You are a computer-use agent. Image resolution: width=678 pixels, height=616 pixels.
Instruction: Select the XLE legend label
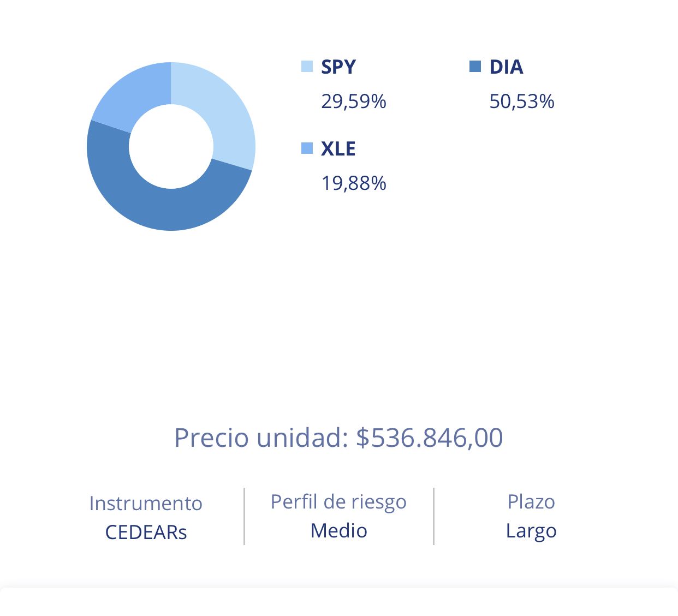[x=338, y=148]
